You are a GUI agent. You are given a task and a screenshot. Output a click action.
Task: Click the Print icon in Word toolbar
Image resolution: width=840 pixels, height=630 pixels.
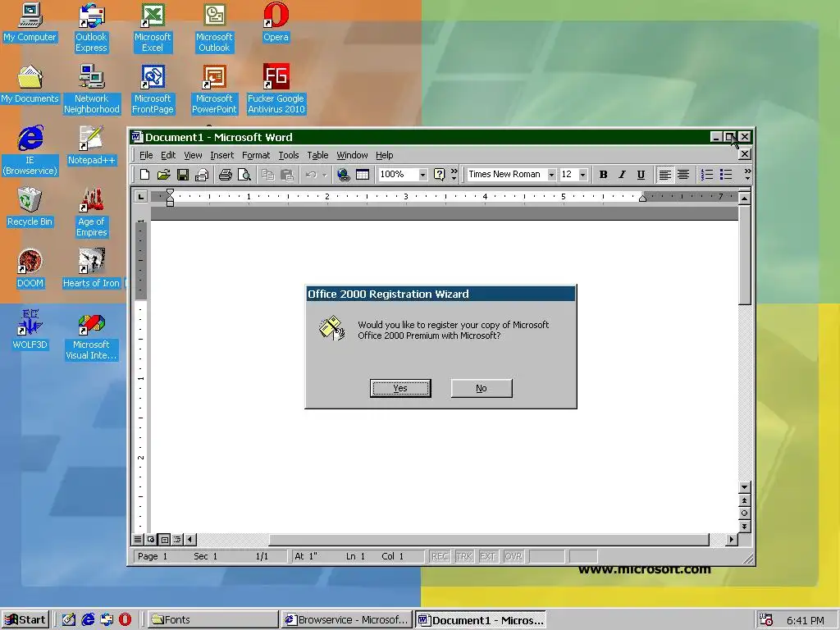tap(226, 175)
